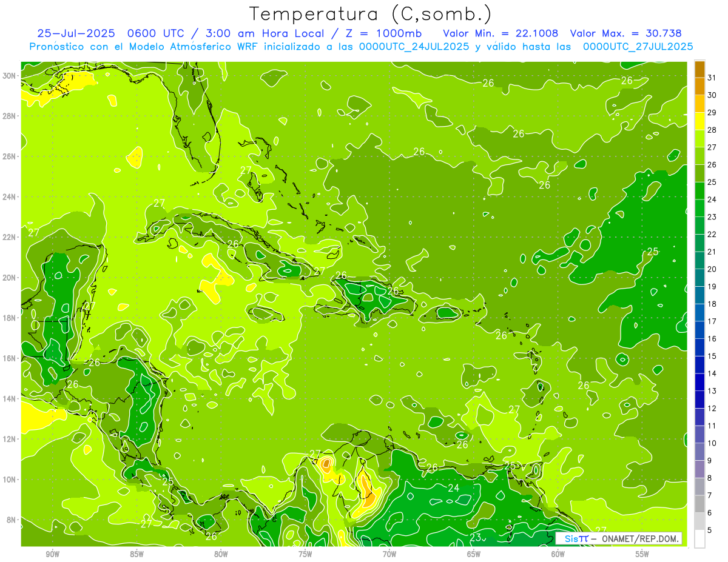Screen dimensions: 728x562
Task: Click the 20N latitude axis label
Action: click(x=9, y=278)
